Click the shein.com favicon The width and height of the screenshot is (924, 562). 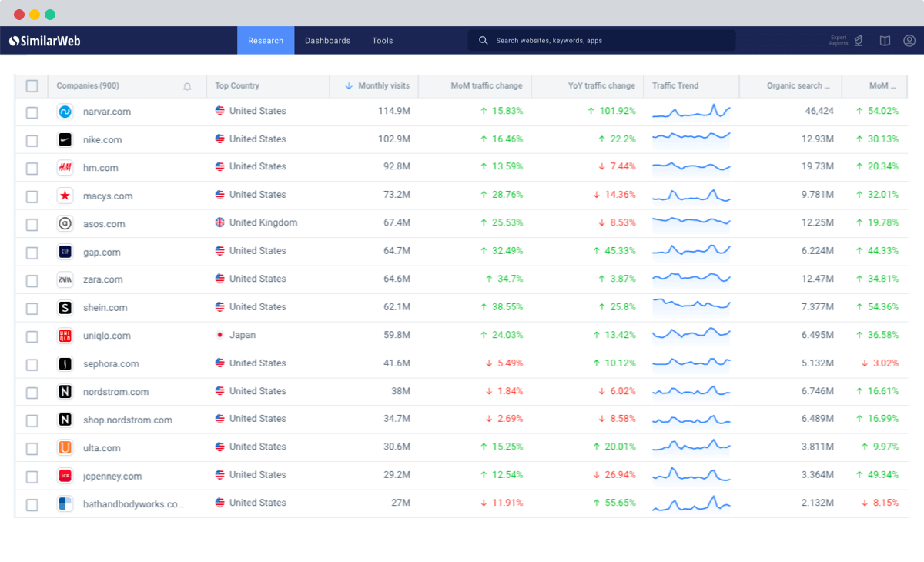click(x=65, y=308)
